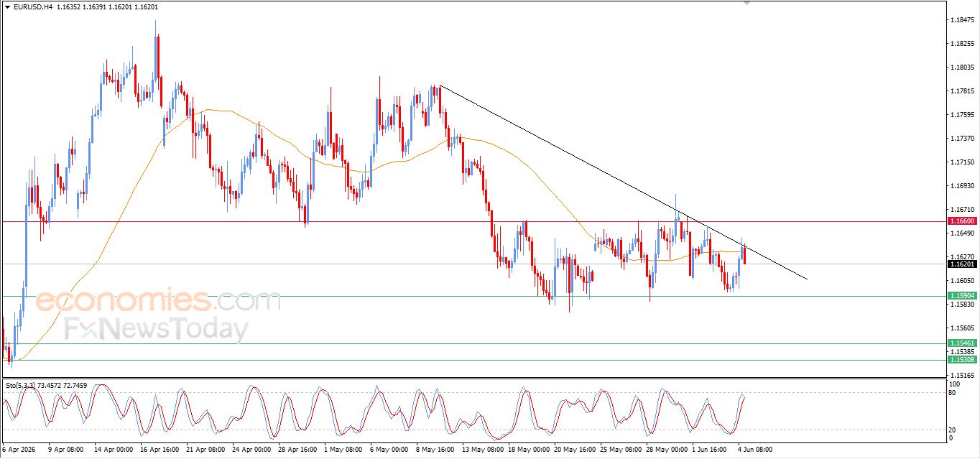
Task: Click the stochastic scale value 100
Action: point(955,385)
